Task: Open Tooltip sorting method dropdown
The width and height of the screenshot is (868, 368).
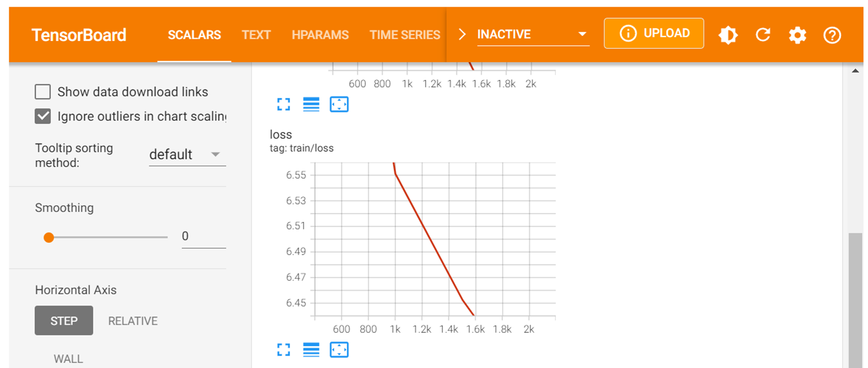Action: pos(187,154)
